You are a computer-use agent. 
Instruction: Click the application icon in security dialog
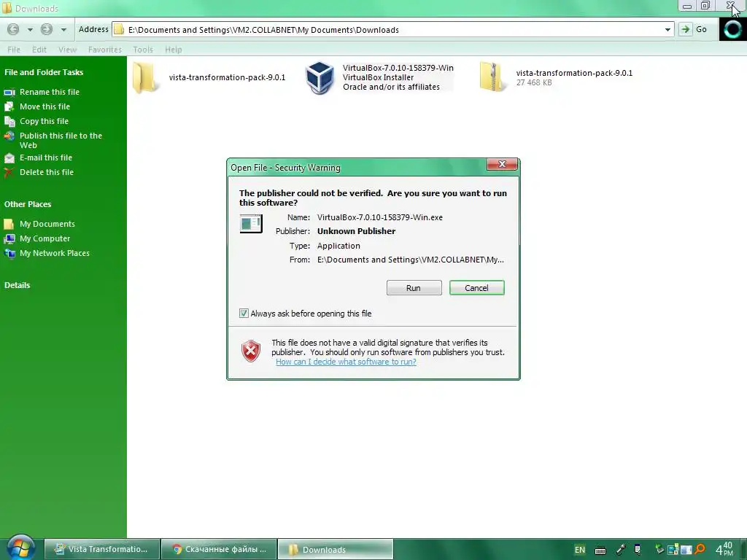(x=251, y=223)
